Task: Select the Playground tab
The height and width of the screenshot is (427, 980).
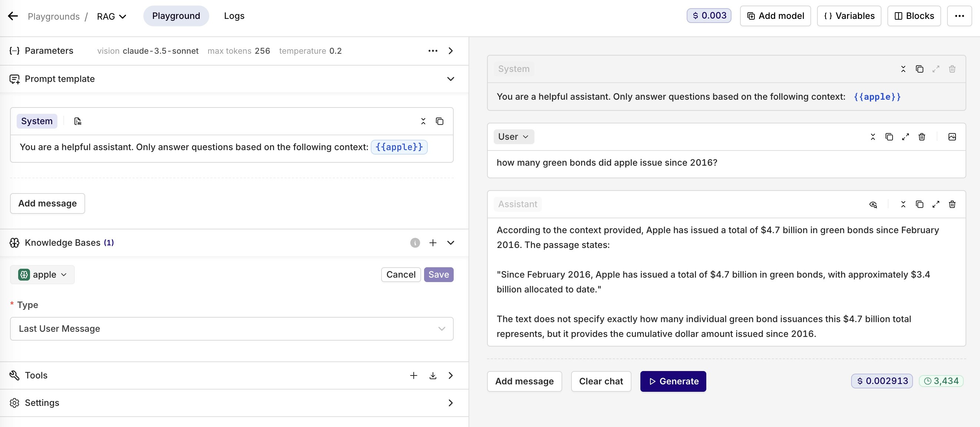Action: click(176, 16)
